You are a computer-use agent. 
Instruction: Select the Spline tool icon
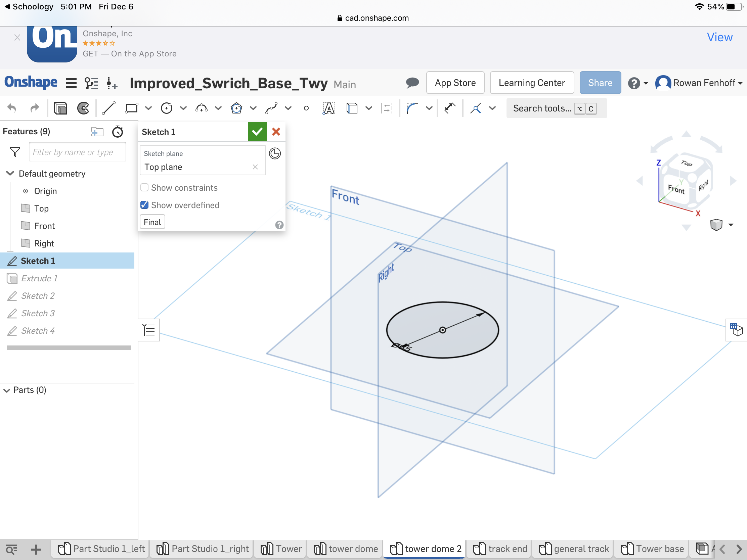coord(271,108)
